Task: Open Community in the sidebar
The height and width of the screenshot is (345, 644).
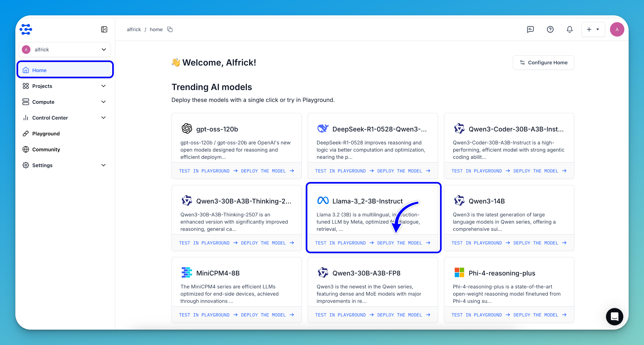Action: tap(65, 149)
